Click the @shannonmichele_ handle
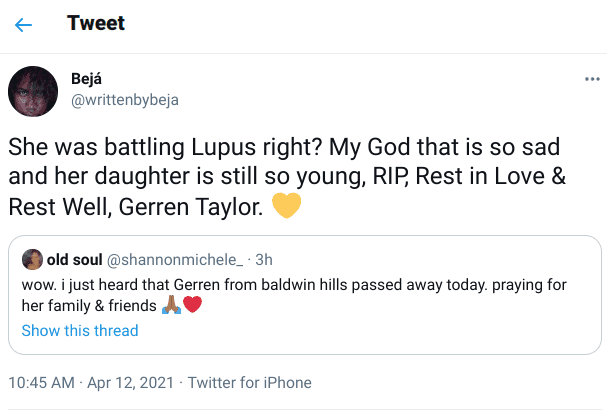Screen dimensions: 607x416 178,261
